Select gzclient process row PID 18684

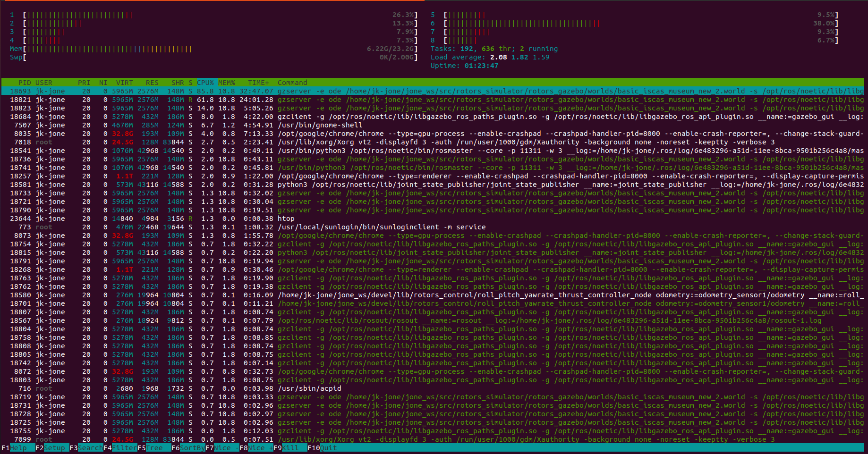[x=433, y=117]
